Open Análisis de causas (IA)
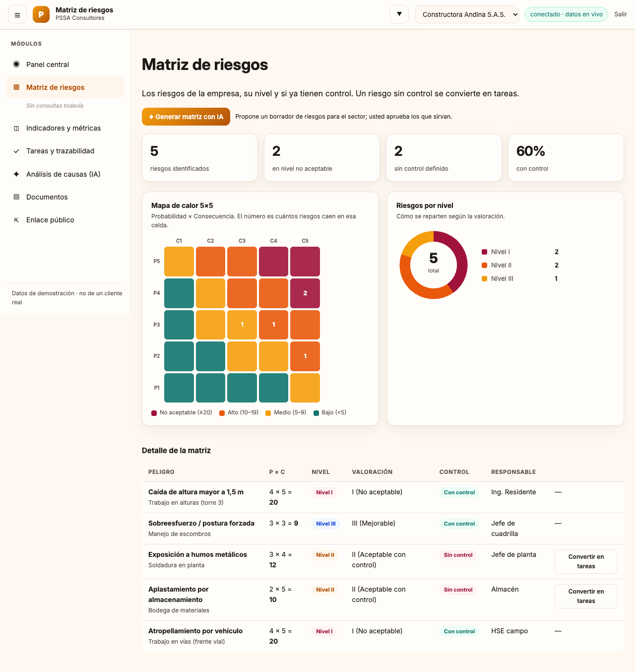The height and width of the screenshot is (672, 635). tap(65, 174)
